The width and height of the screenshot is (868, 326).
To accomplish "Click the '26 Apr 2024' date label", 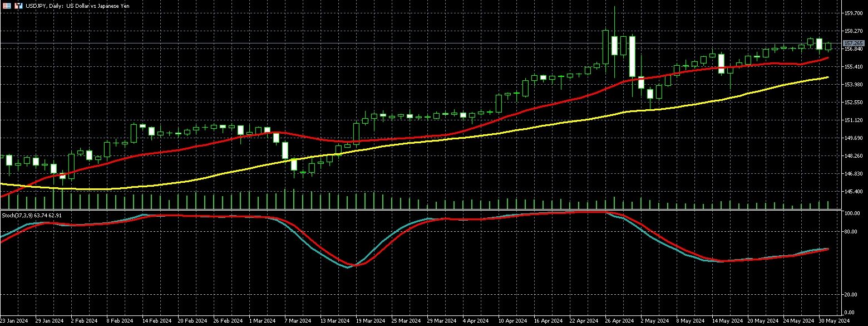I will (x=619, y=321).
